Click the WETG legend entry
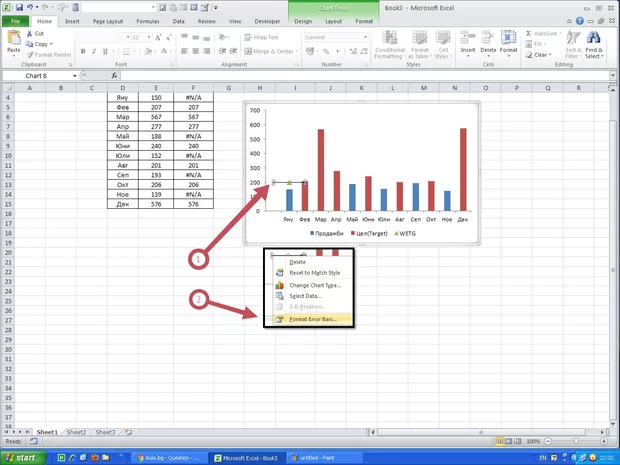The image size is (620, 465). (x=405, y=233)
